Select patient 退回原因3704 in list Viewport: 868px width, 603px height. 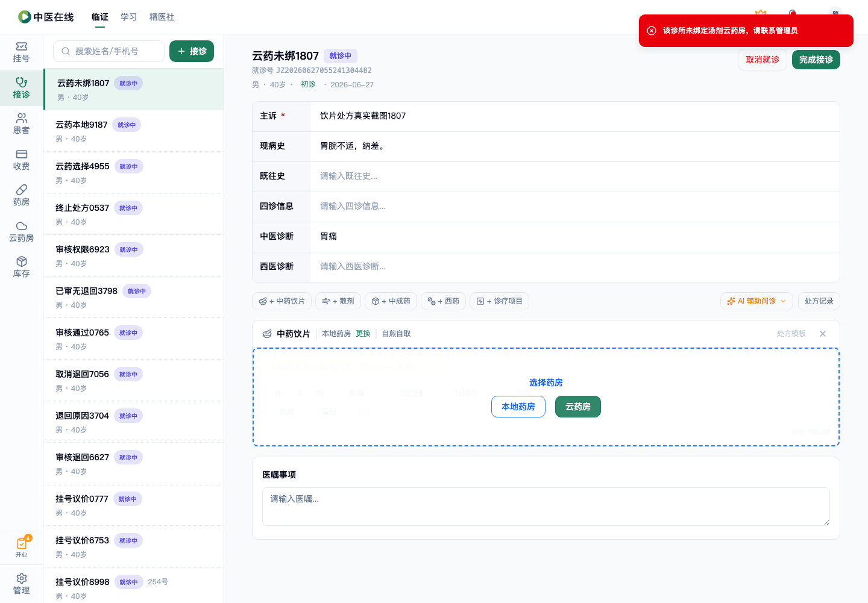pos(134,422)
